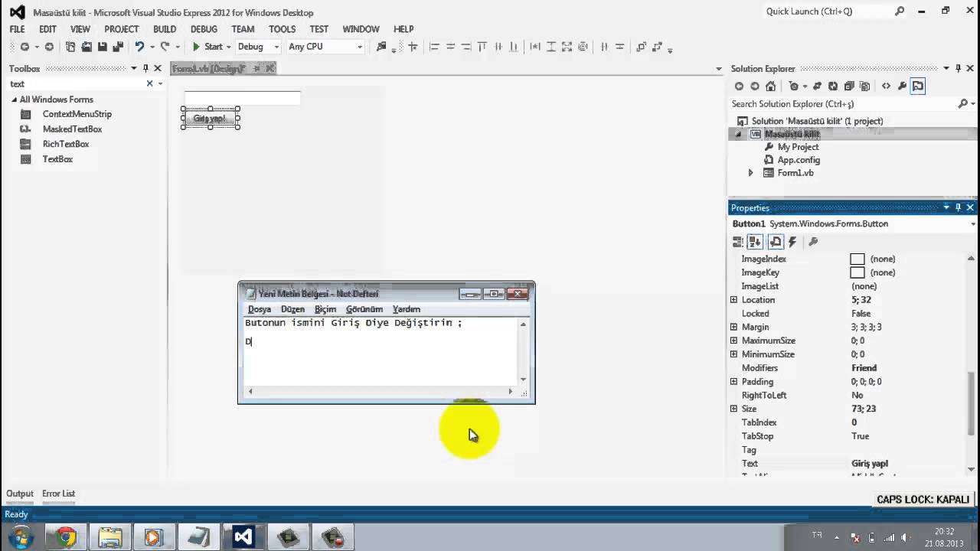Select the Solution 'Masaüstü kilit' root node
This screenshot has height=551, width=980.
tap(817, 121)
